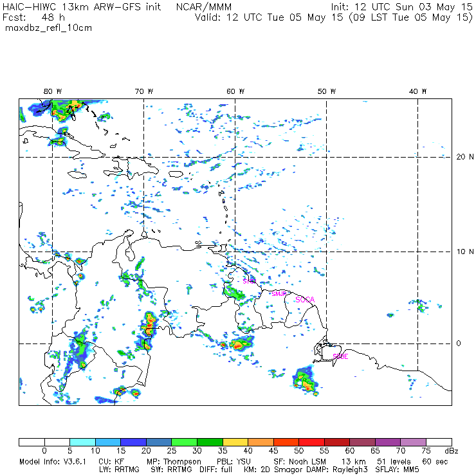Click the 'LW: RRTMG' footer entry
Screen dimensions: 476x476
pos(119,470)
